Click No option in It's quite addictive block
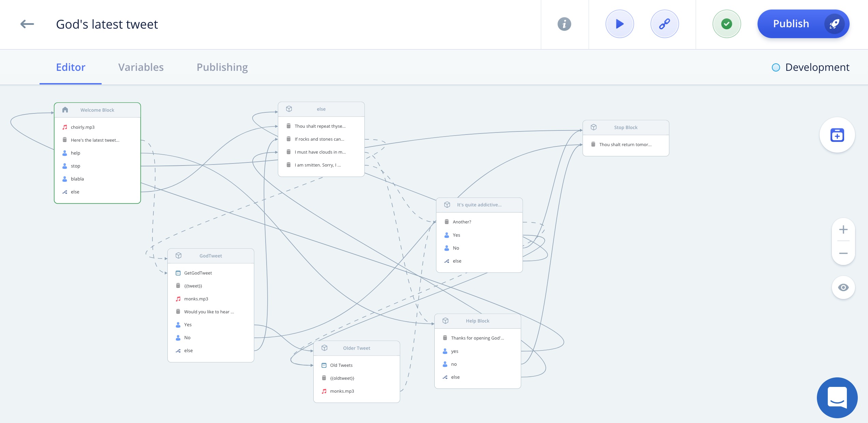This screenshot has height=423, width=868. 456,248
